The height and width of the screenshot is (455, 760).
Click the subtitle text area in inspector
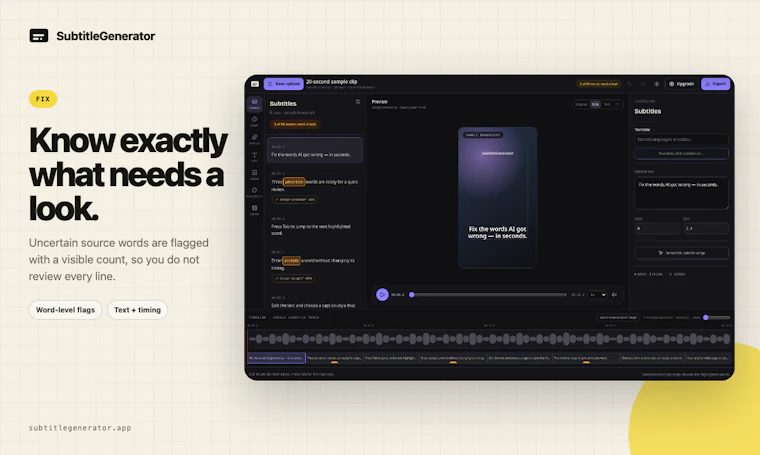(x=681, y=193)
